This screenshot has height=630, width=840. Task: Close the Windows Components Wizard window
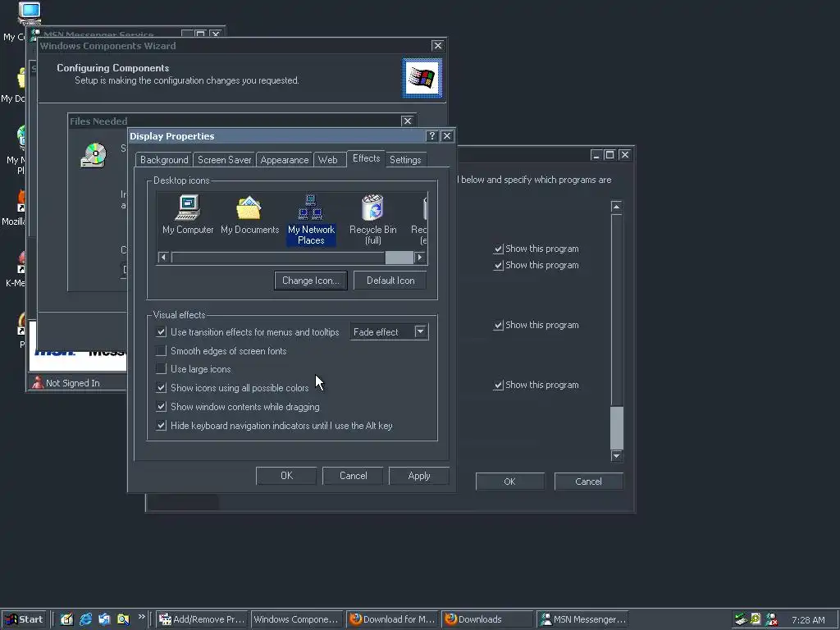[x=438, y=46]
